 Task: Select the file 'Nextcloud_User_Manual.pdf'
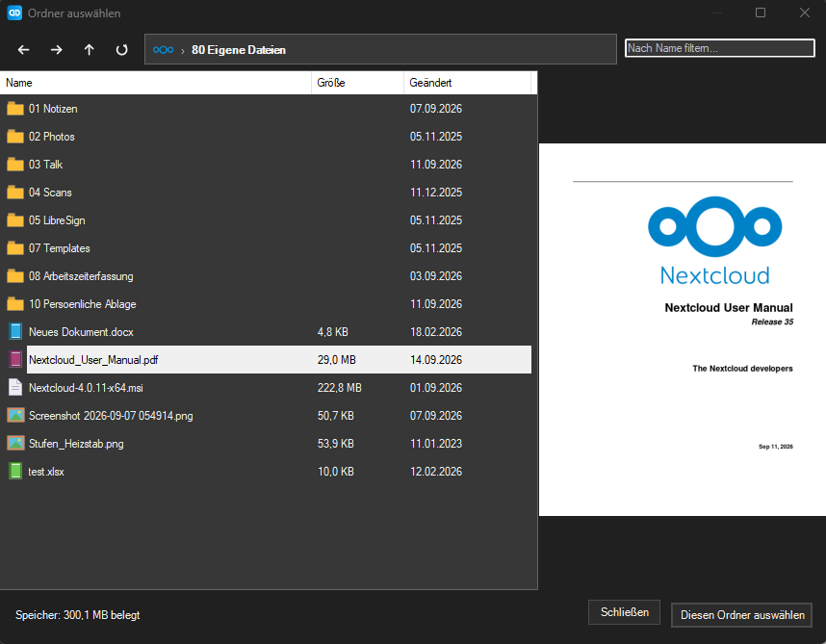coord(93,360)
